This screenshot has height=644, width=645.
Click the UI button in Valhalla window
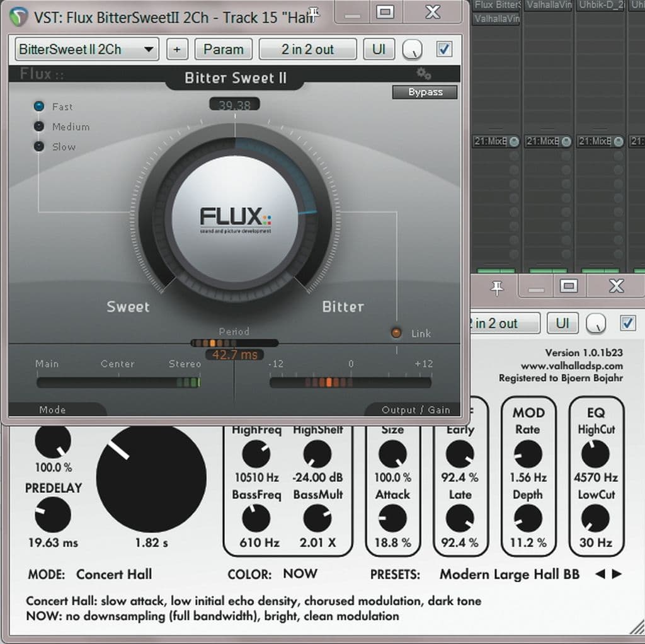[x=562, y=323]
